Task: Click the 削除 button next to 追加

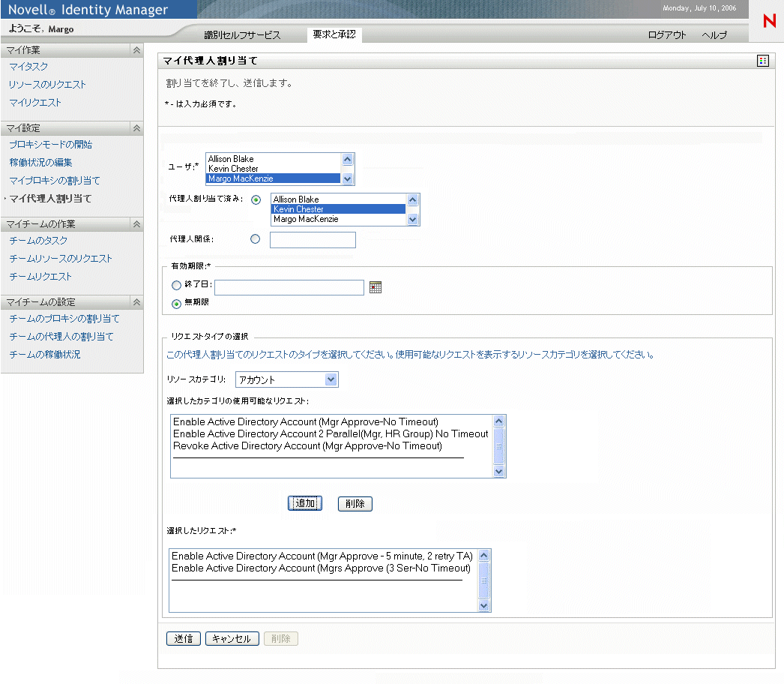Action: (x=355, y=504)
